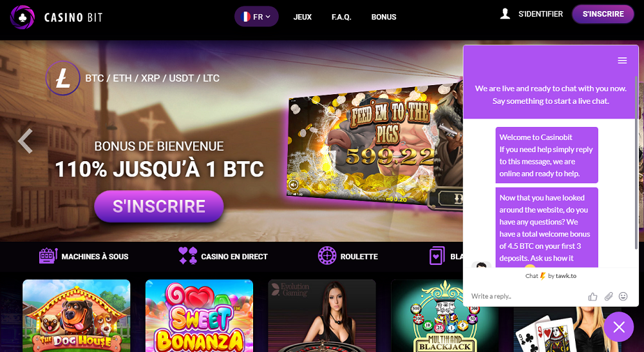Image resolution: width=644 pixels, height=352 pixels.
Task: Click the Roulette wheel category icon
Action: (x=327, y=256)
